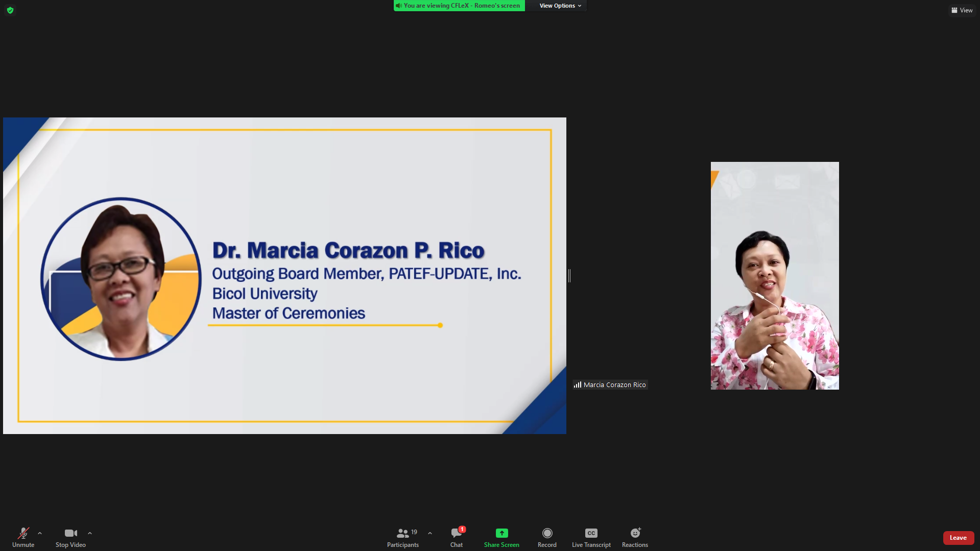Expand video options arrow beside Stop Video
980x551 pixels.
pyautogui.click(x=90, y=533)
